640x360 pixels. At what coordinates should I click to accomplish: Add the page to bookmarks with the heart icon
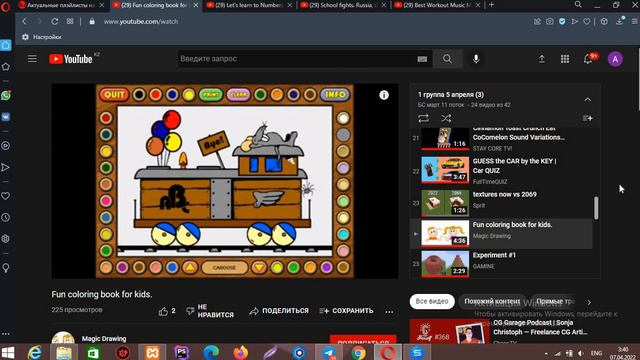pos(587,22)
